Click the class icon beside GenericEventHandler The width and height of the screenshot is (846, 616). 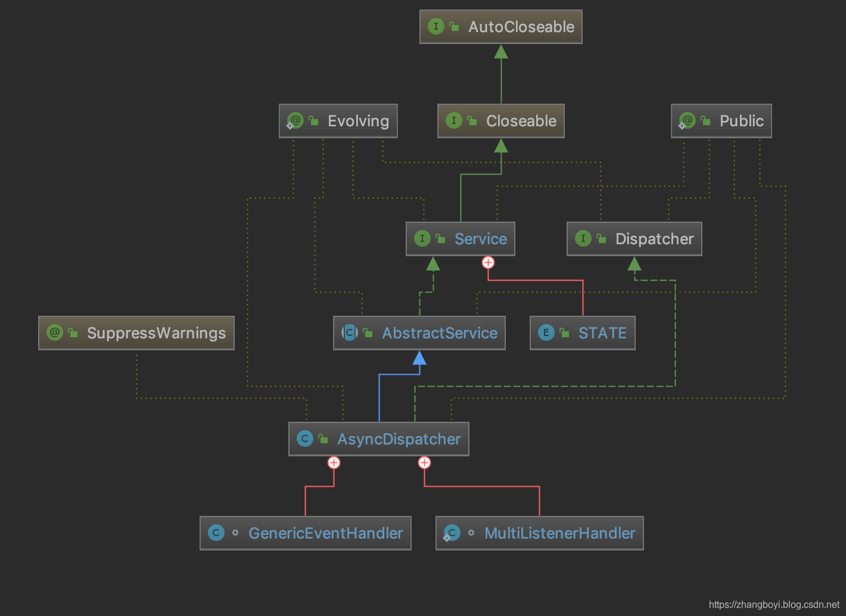coord(216,533)
